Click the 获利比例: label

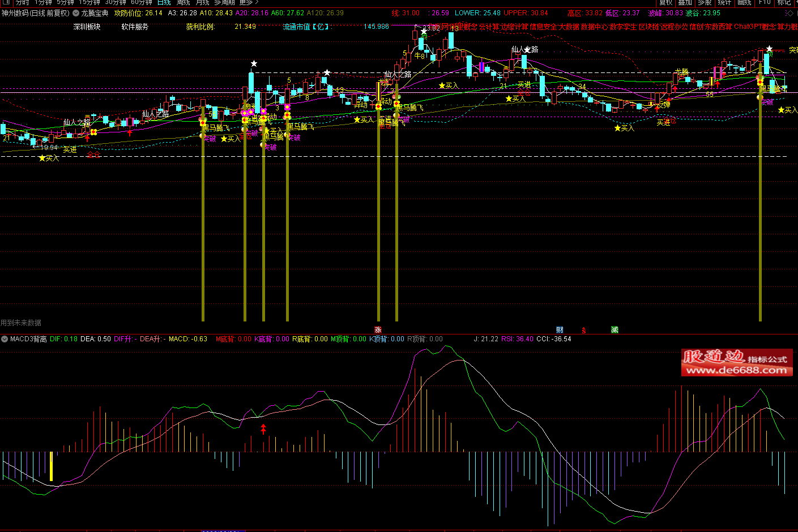tap(200, 27)
